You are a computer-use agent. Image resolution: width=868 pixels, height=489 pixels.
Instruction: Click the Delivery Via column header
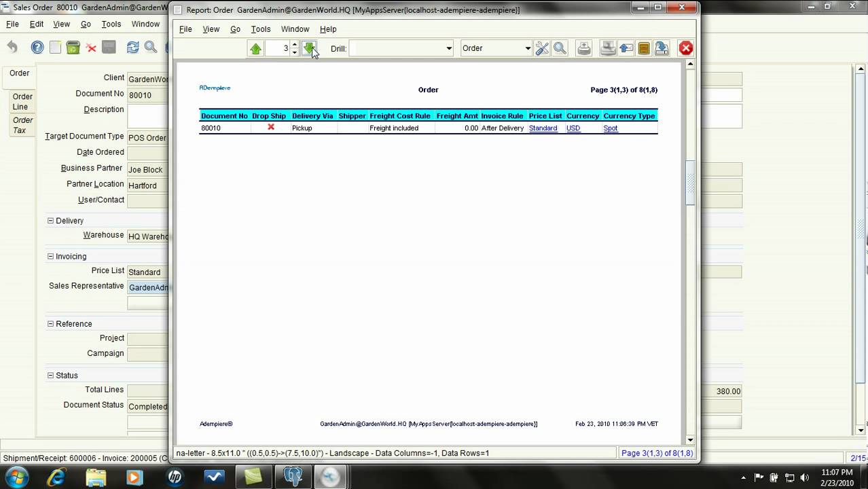tap(312, 115)
